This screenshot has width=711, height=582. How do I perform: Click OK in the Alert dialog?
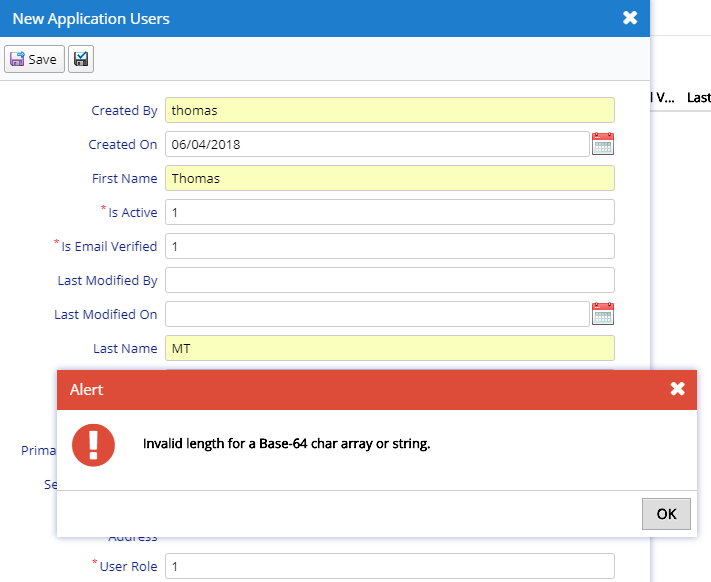point(666,514)
